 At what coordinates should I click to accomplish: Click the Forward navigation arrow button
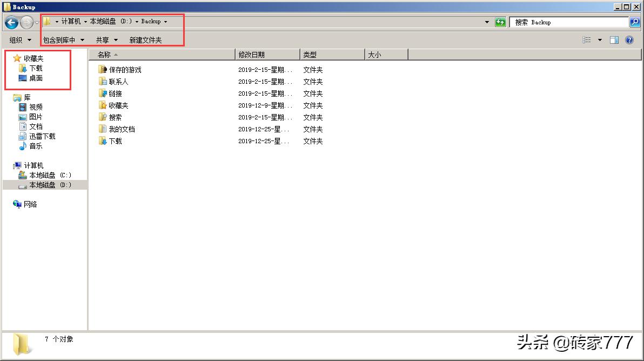tap(26, 22)
